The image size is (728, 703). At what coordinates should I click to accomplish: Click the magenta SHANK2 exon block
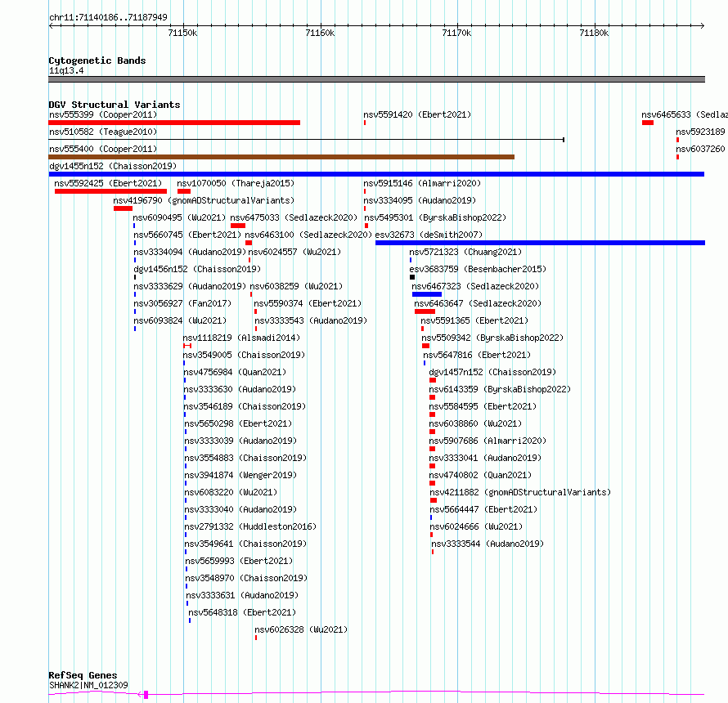tap(146, 695)
